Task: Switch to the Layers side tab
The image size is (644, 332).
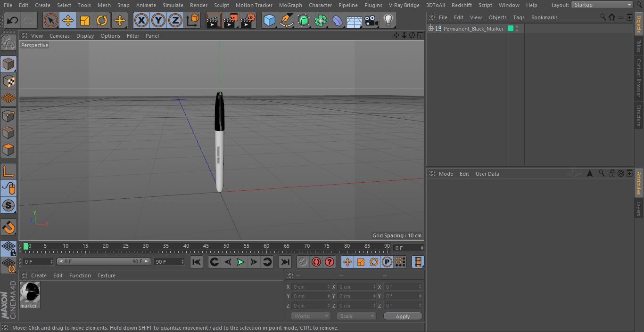Action: point(639,209)
